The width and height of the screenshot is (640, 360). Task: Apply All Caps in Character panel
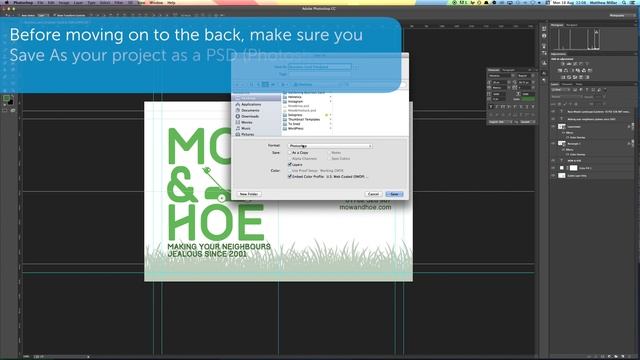(x=502, y=107)
